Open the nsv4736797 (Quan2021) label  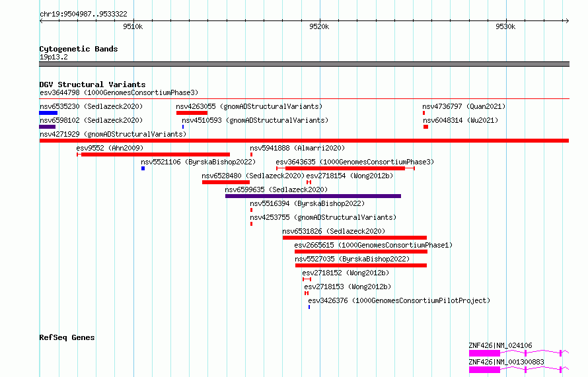464,106
